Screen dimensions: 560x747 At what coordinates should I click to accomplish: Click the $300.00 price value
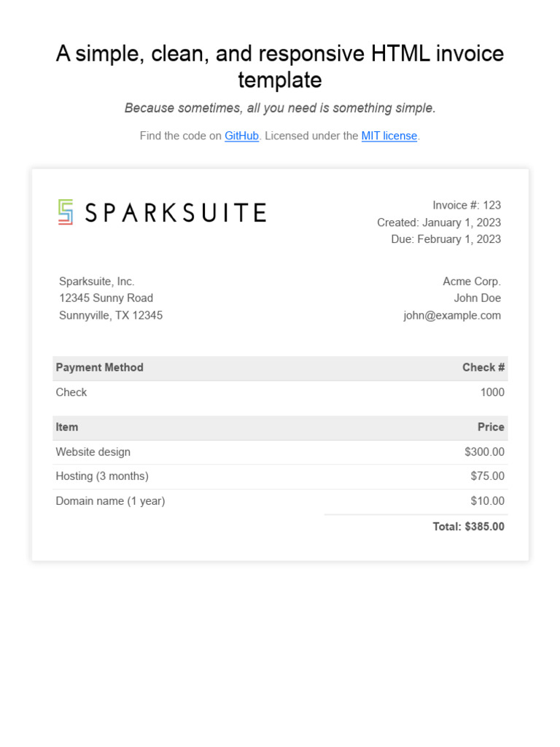tap(484, 452)
